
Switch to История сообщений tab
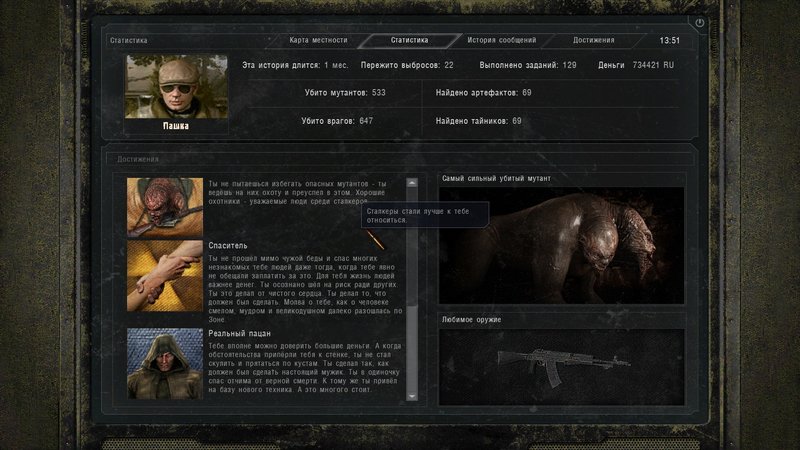(x=501, y=40)
